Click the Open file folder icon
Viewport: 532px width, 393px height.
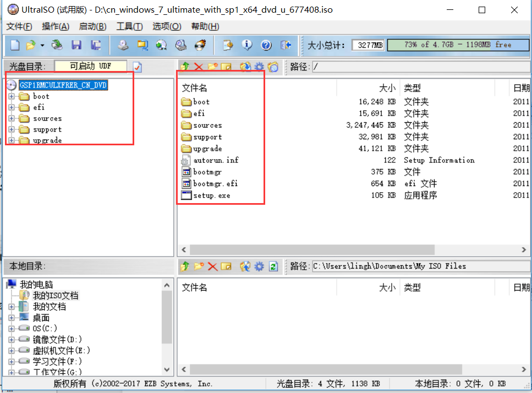(x=31, y=45)
